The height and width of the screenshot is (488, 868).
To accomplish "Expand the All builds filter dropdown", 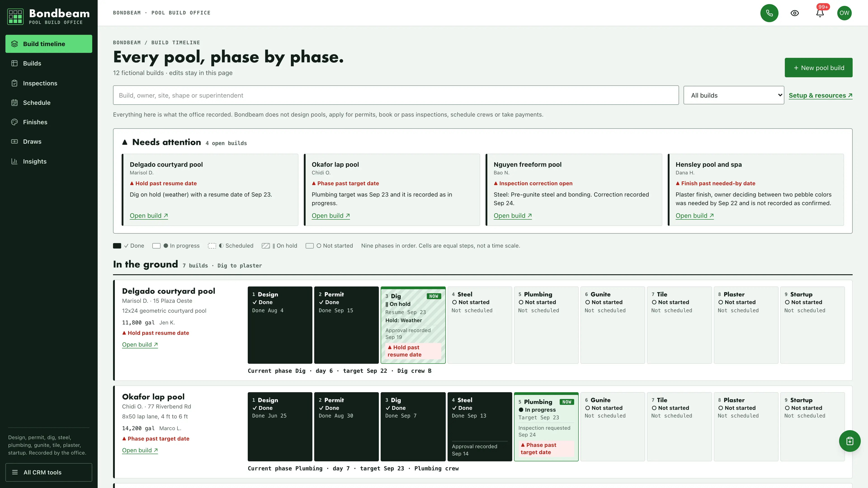I will tap(734, 95).
